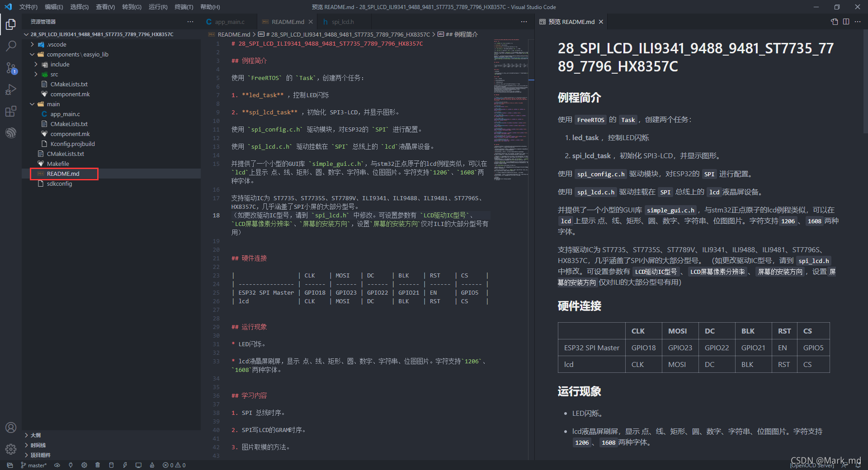
Task: Open explorer panel more actions ellipsis
Action: (x=190, y=22)
